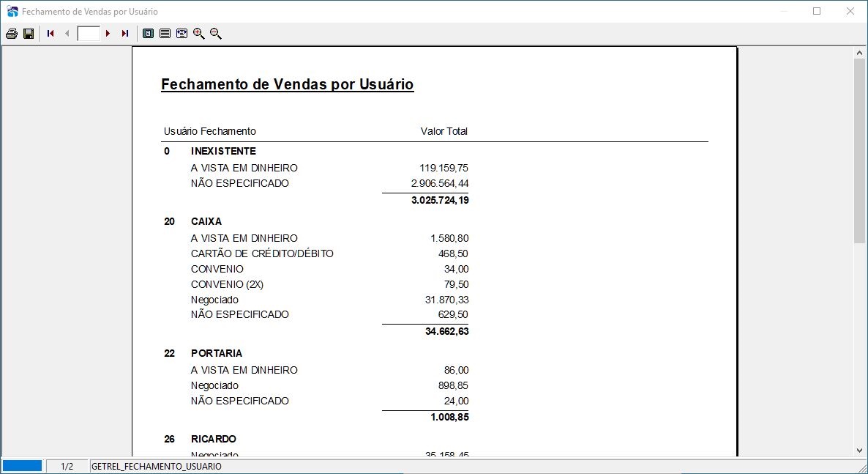Fit report to page width
The width and height of the screenshot is (868, 474).
182,34
